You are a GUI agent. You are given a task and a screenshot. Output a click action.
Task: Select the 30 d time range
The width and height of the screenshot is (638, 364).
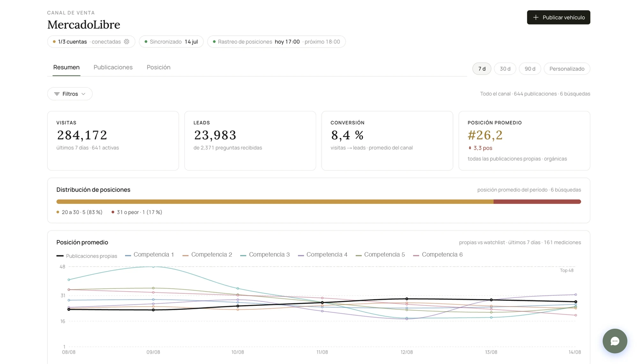[x=505, y=69]
